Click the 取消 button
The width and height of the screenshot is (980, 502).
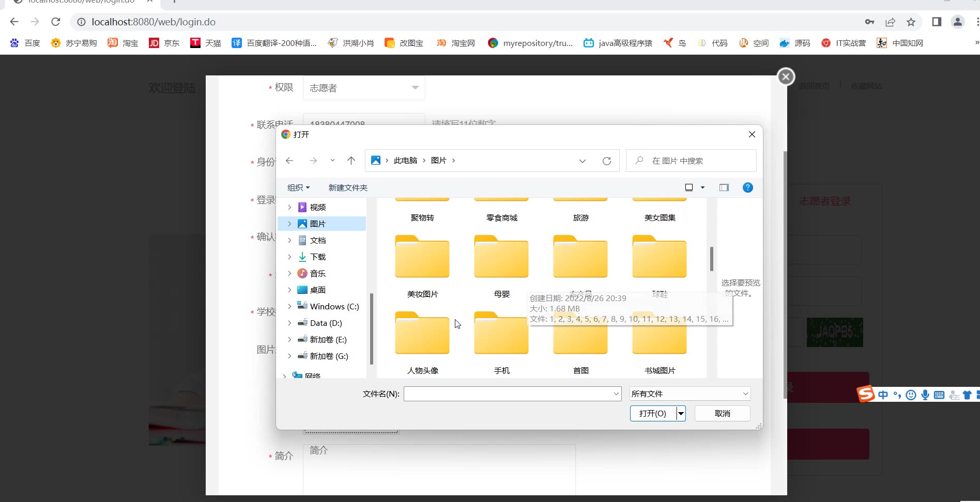click(722, 414)
